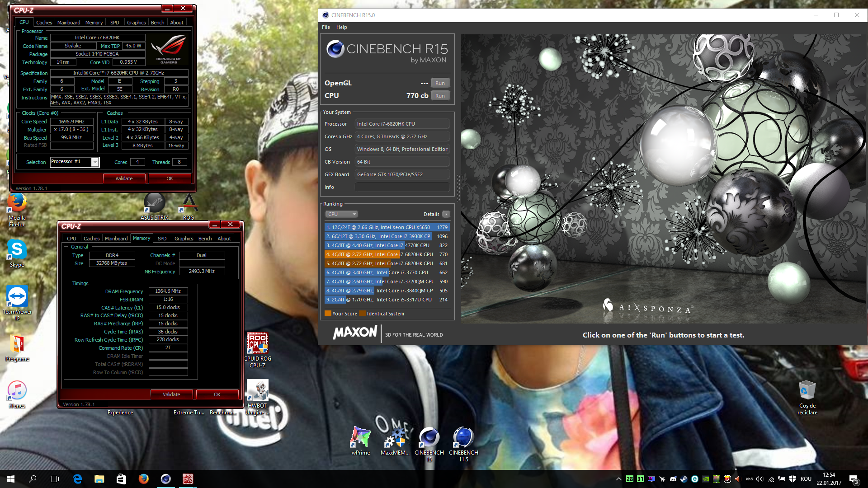Viewport: 868px width, 488px height.
Task: Open the CPU ranking type dropdown
Action: (341, 214)
